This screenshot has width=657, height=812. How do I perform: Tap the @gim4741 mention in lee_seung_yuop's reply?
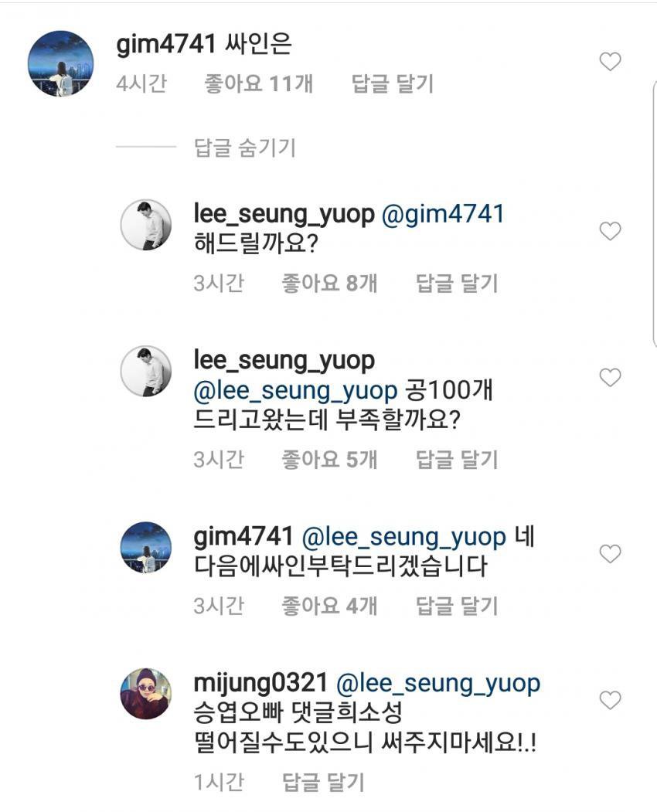click(443, 214)
